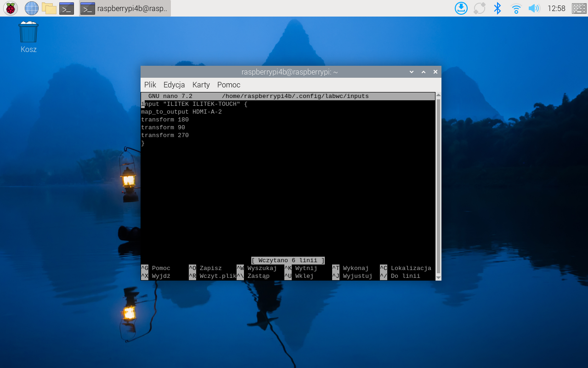This screenshot has width=588, height=368.
Task: Launch terminal from the panel launcher
Action: point(67,8)
